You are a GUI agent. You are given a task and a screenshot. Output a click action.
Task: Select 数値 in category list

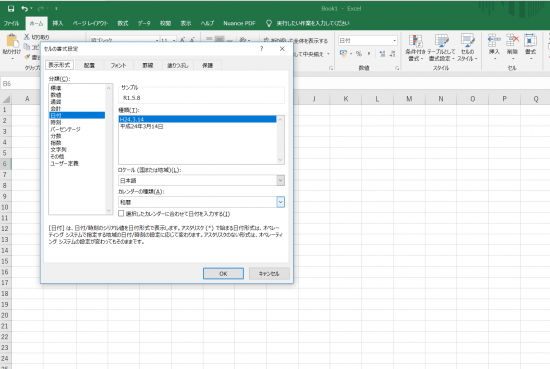[x=77, y=95]
